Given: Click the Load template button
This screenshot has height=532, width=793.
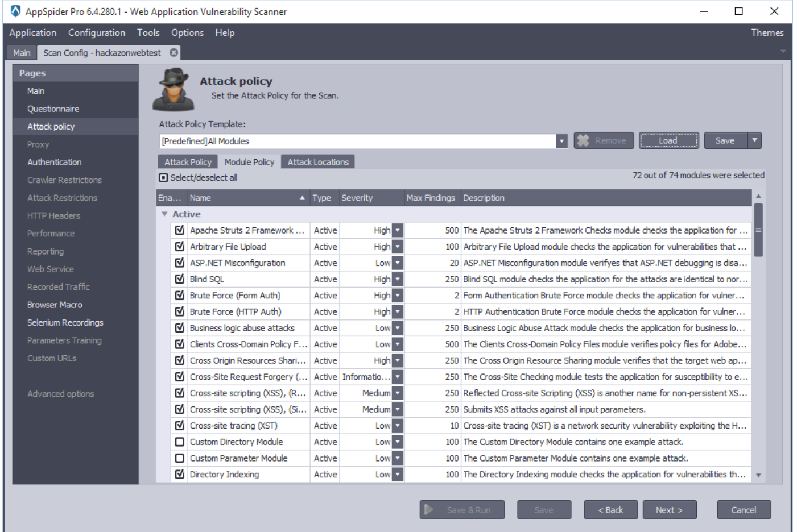Looking at the screenshot, I should point(668,140).
